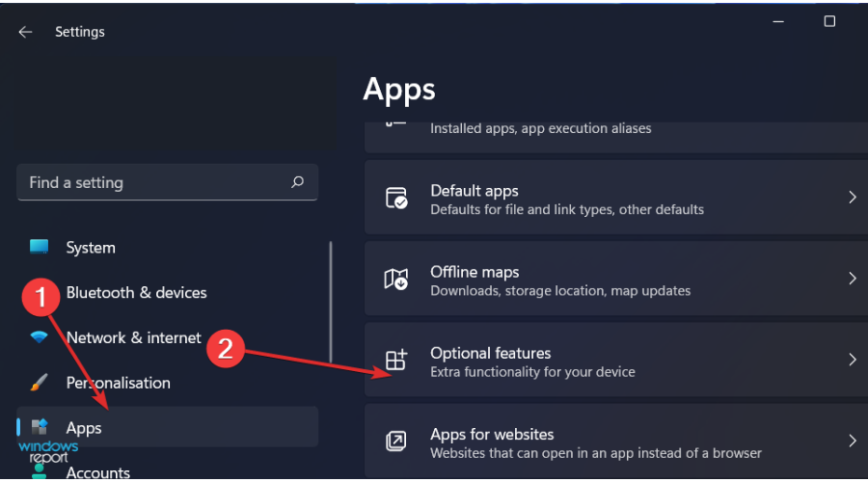Image resolution: width=868 pixels, height=482 pixels.
Task: Open Bluetooth & devices settings
Action: pos(136,292)
